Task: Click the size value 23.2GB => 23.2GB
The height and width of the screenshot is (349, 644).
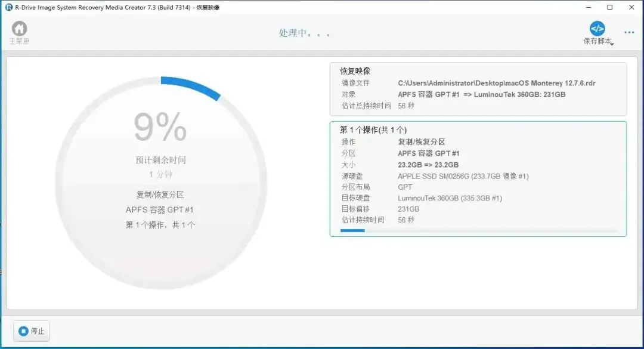Action: pos(428,165)
